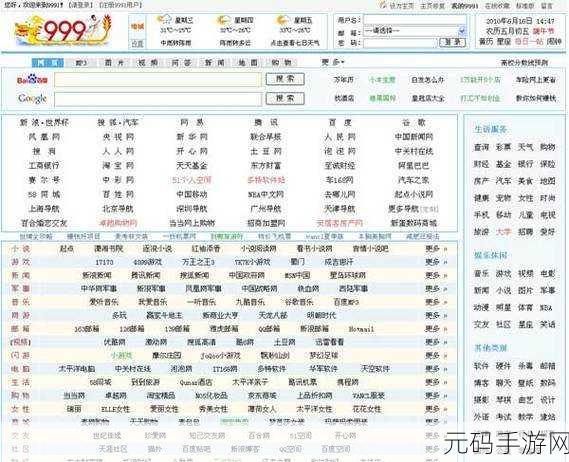Select the MP3 search tab
This screenshot has height=462, width=569.
(x=82, y=63)
